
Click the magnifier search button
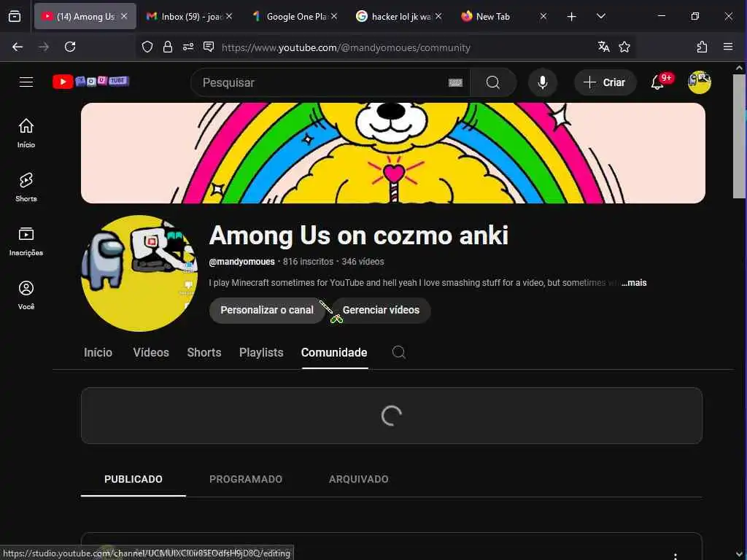point(493,82)
